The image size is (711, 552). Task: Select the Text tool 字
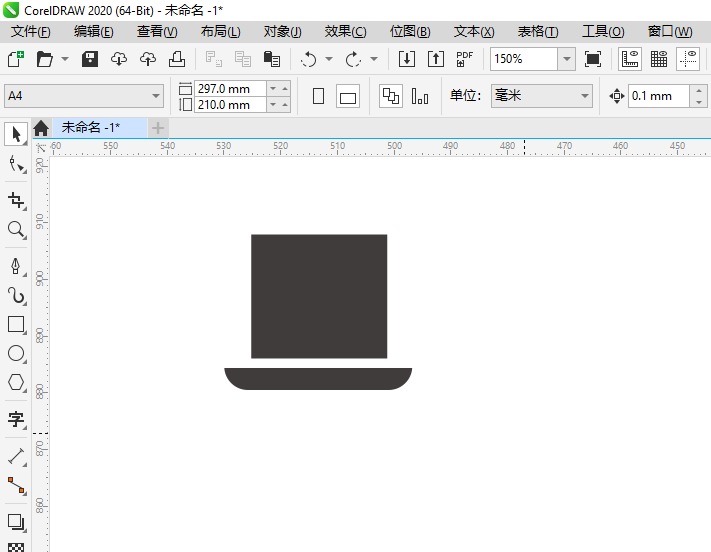click(17, 420)
